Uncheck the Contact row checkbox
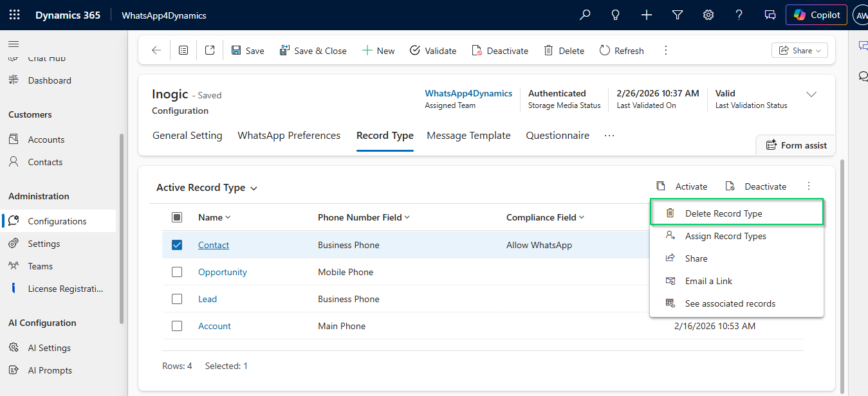 point(177,245)
